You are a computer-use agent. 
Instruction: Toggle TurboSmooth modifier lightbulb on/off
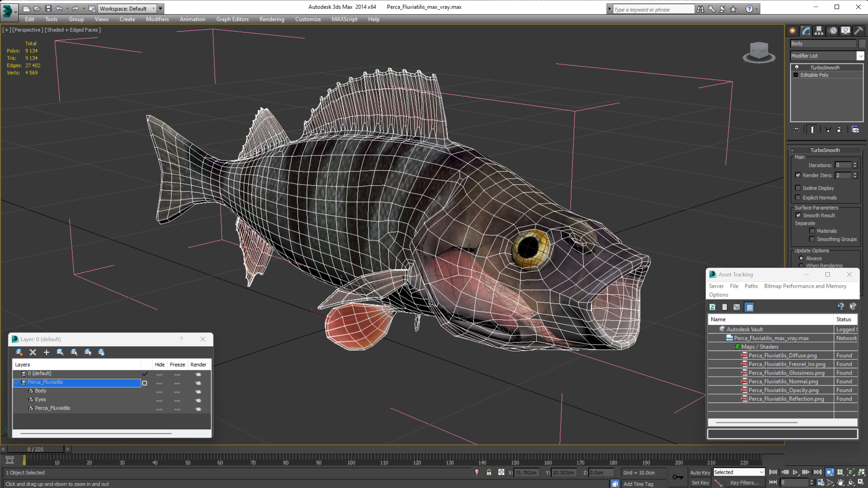coord(797,67)
